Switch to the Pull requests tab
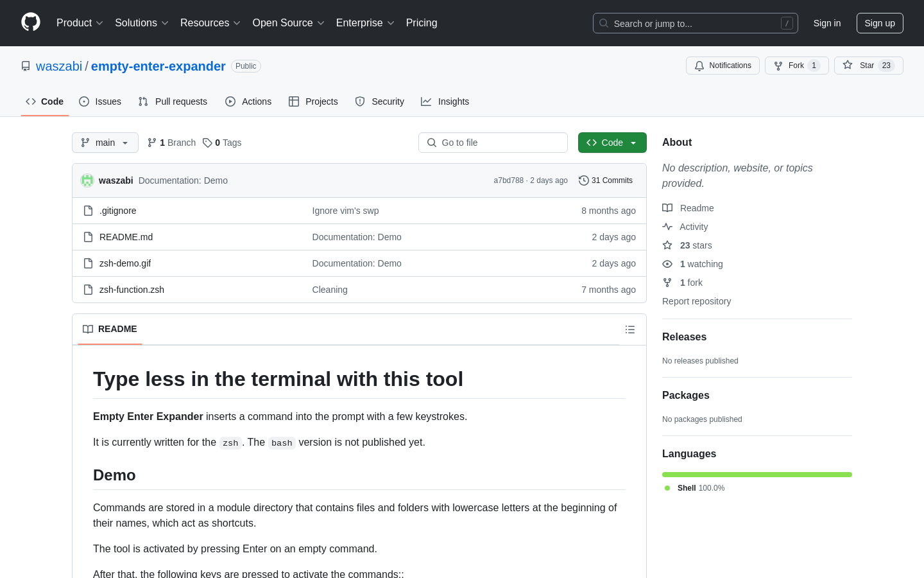The image size is (924, 578). 173,101
